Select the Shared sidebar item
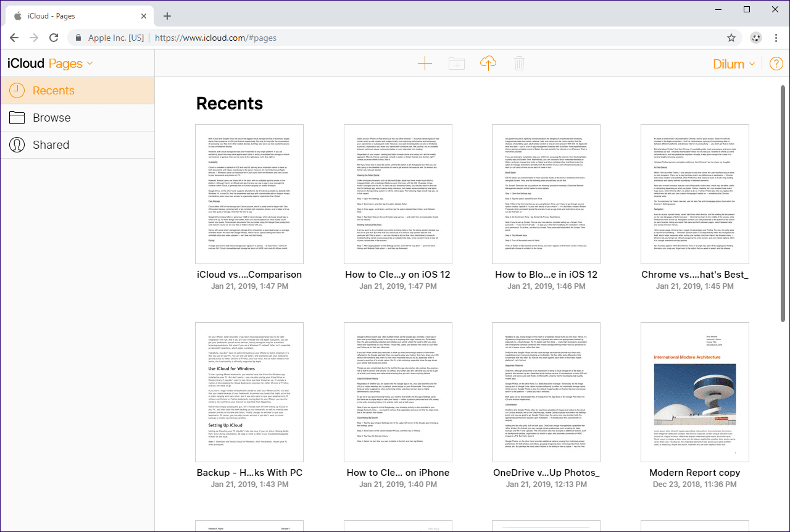This screenshot has width=790, height=532. (x=77, y=144)
